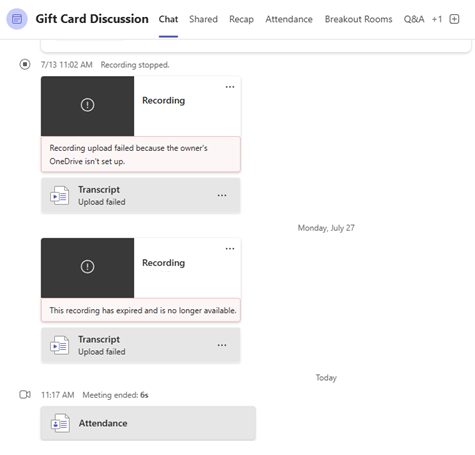
Task: Click the second Transcript document icon
Action: [60, 345]
